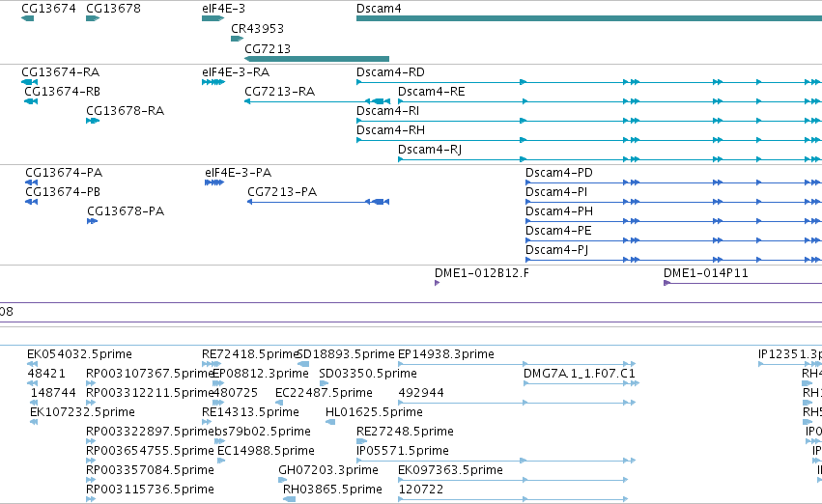Click the CG7213 gene label

268,48
